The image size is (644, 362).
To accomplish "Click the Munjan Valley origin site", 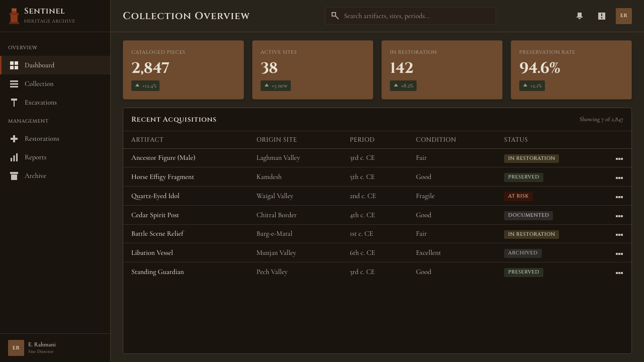I will (276, 253).
